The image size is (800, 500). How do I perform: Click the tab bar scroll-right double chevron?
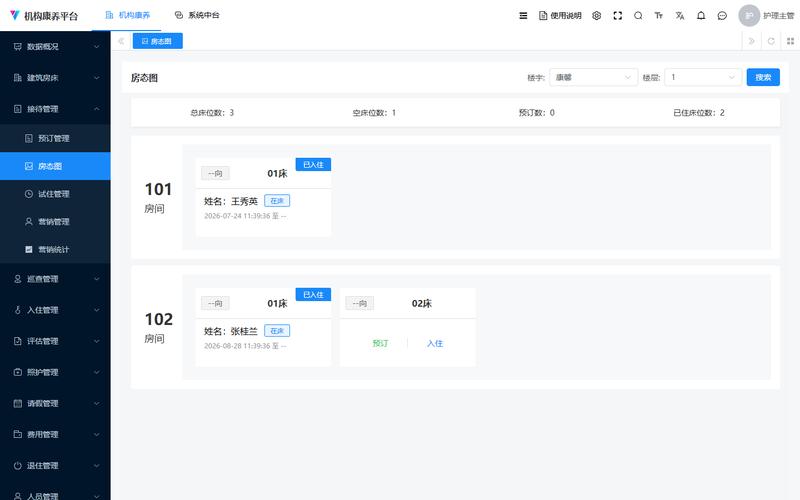pyautogui.click(x=752, y=41)
